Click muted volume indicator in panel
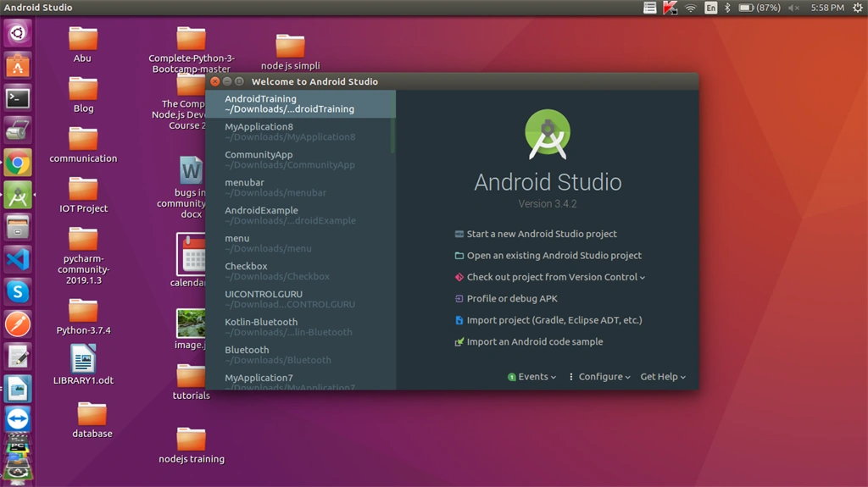The height and width of the screenshot is (487, 868). coord(793,8)
